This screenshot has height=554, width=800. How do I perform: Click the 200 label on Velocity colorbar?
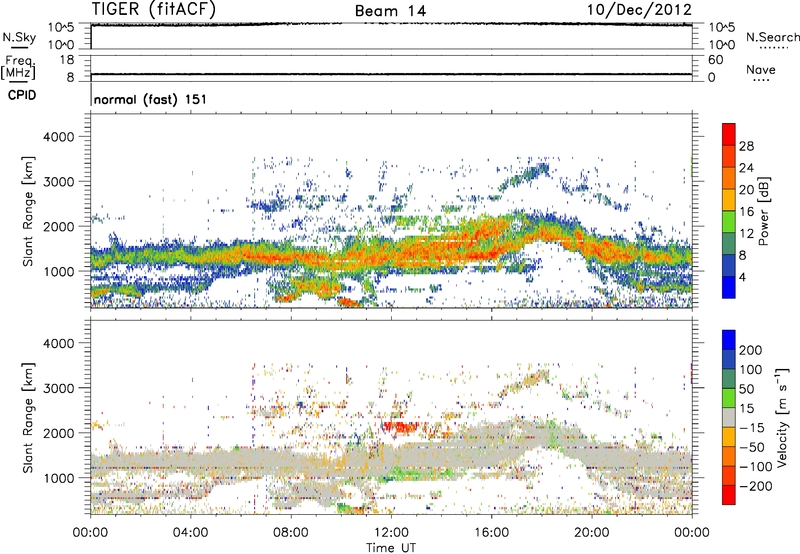point(751,350)
